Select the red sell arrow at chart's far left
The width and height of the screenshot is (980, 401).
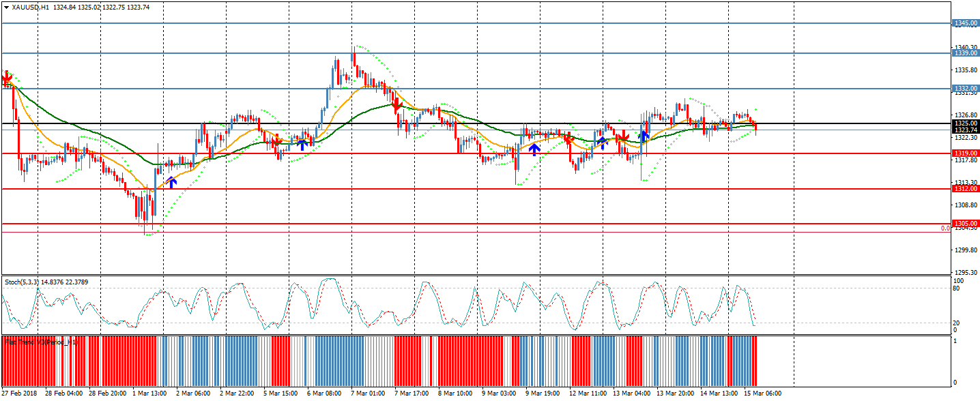tap(7, 80)
